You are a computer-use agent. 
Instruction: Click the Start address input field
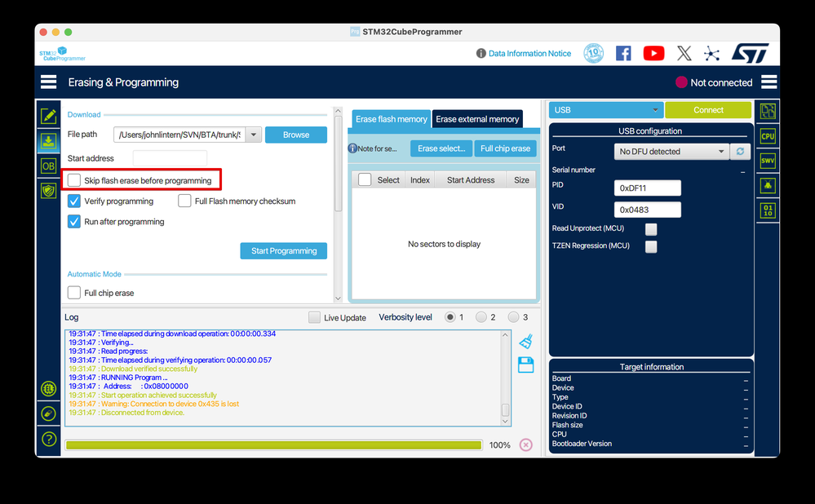point(170,158)
